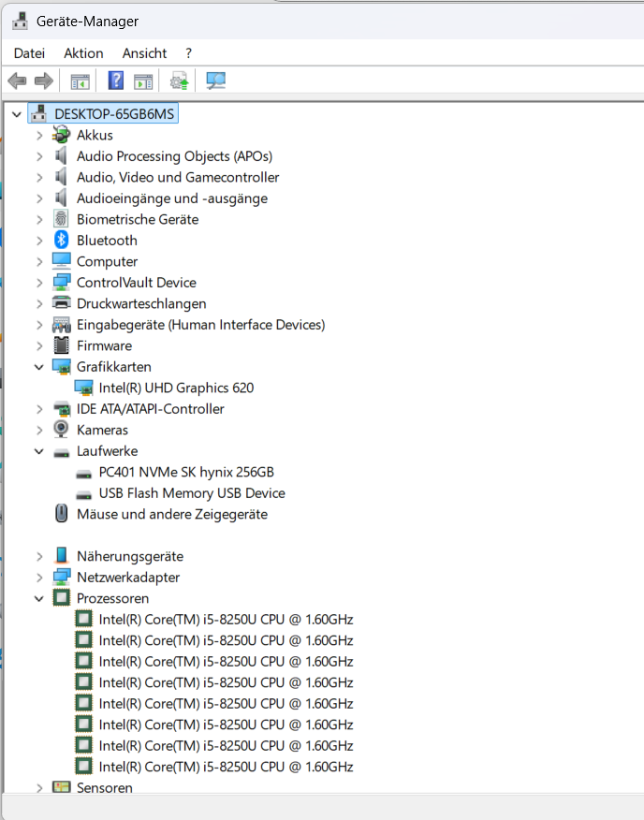Click the Intel UHD Graphics 620 icon
The image size is (644, 820).
[x=83, y=388]
